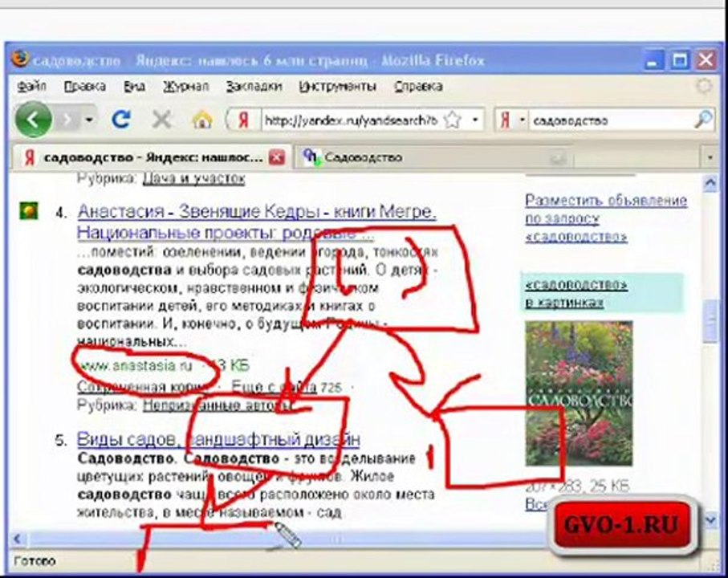Screen dimensions: 728x578
Task: Click the Firefox logo in title bar
Action: (x=19, y=59)
